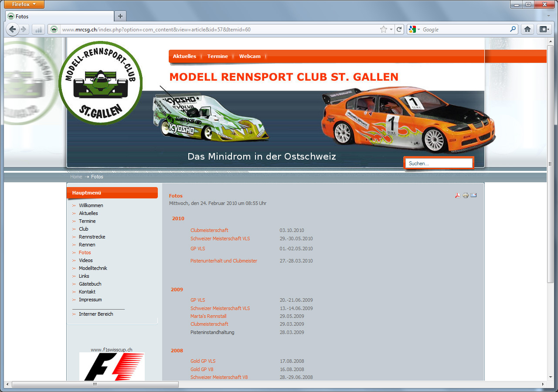Click into the Suchen site search field
Screen dimensions: 558x392
pos(439,164)
